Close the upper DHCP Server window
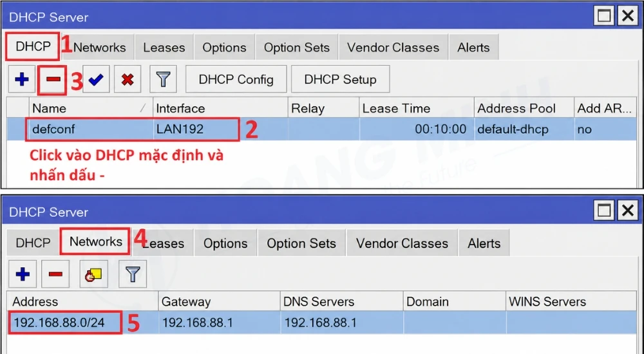 pyautogui.click(x=628, y=16)
